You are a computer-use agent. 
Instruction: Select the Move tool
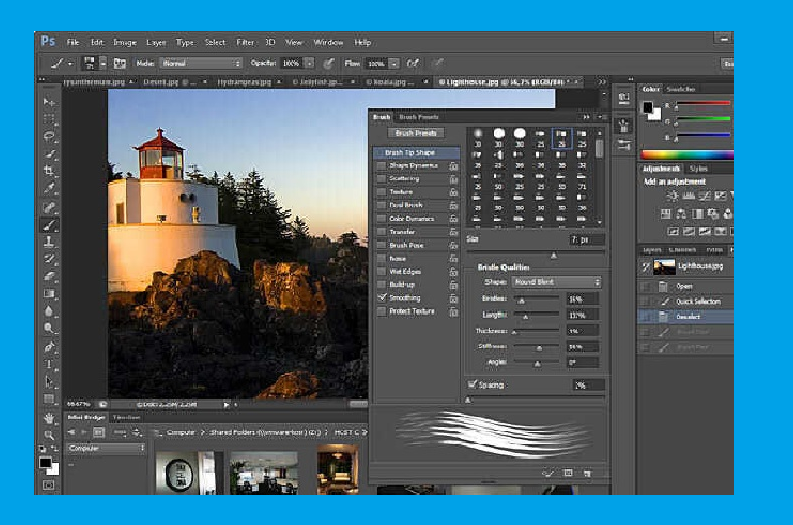(49, 102)
